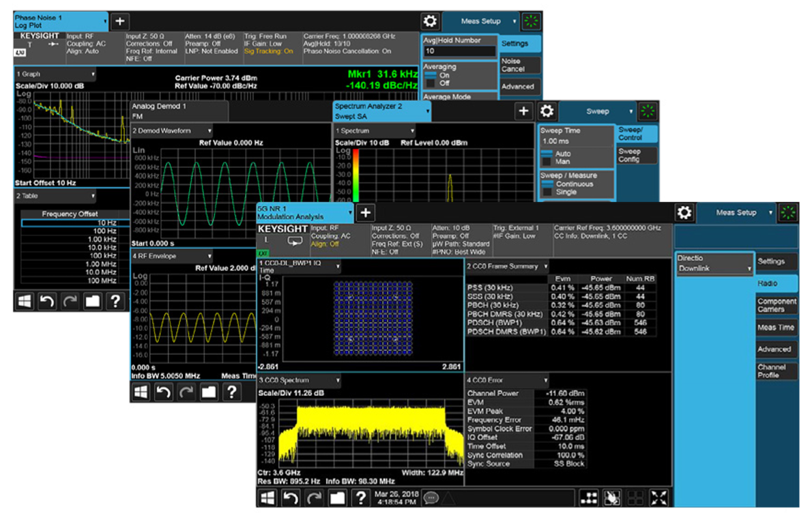This screenshot has height=514, width=812.
Task: Click the PSS (30 kHz) row label
Action: 490,287
